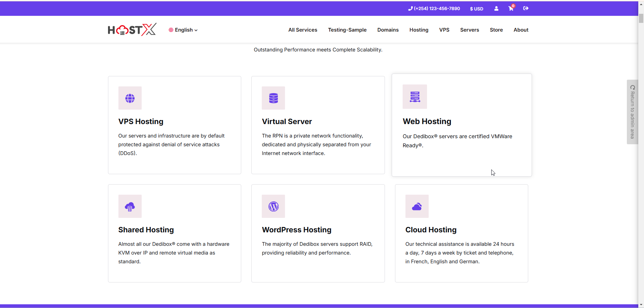Screen dimensions: 644x308
Task: Open the Domains menu item
Action: pos(388,30)
